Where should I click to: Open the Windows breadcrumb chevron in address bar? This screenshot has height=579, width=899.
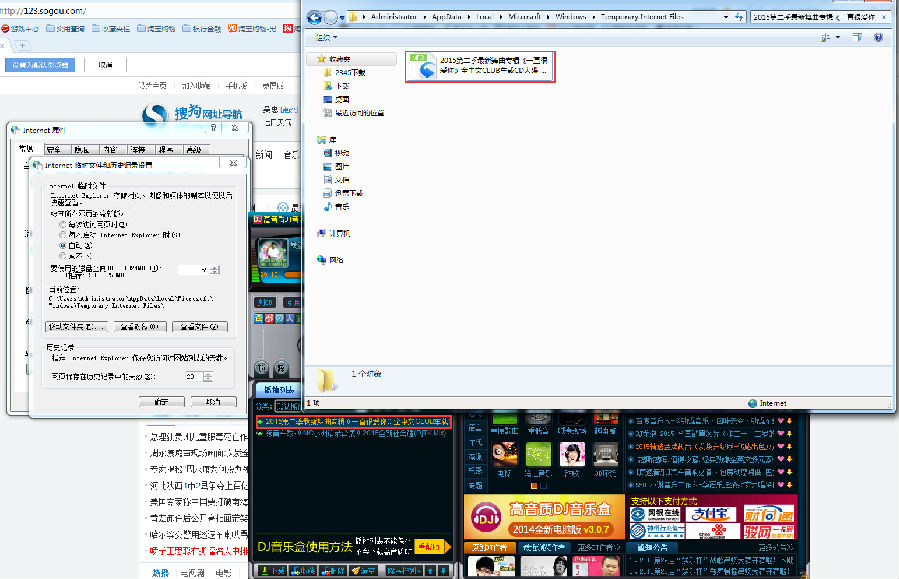coord(592,15)
